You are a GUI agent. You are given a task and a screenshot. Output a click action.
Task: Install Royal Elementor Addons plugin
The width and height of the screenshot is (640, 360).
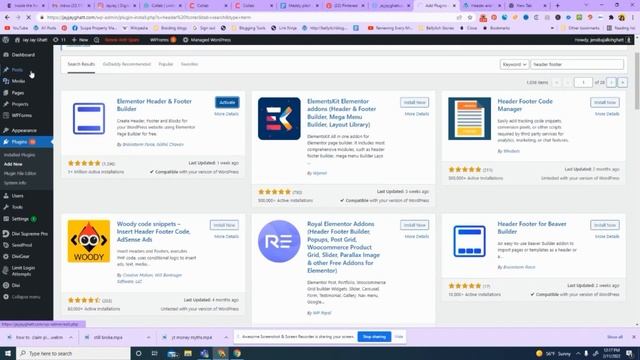414,225
